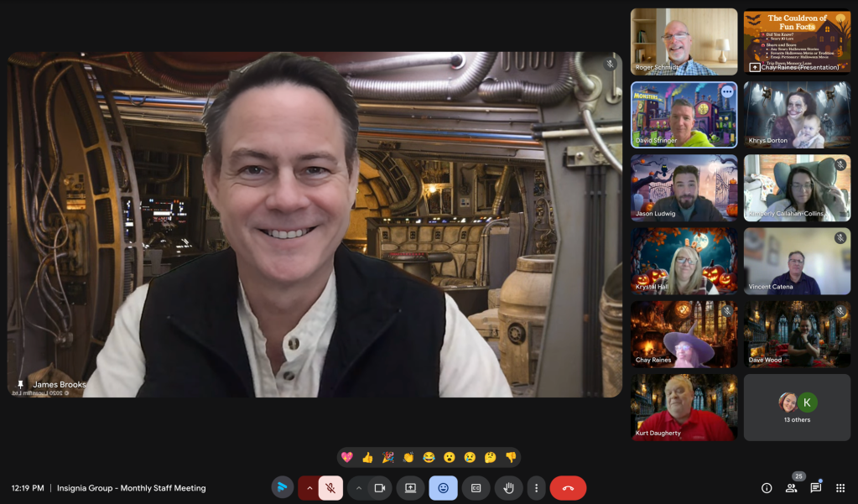Open meeting details info icon
Viewport: 858px width, 504px height.
click(x=766, y=488)
